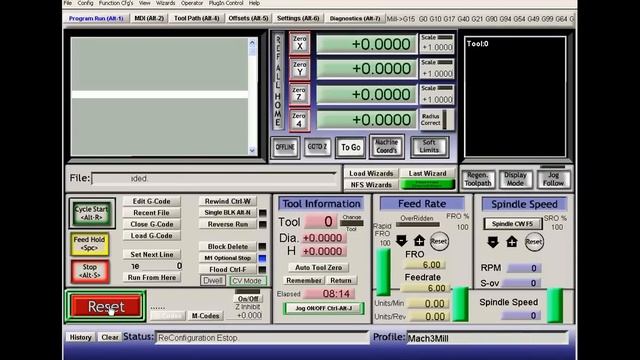Click Edit G-Code
Screen dimensions: 640x360
pos(151,201)
